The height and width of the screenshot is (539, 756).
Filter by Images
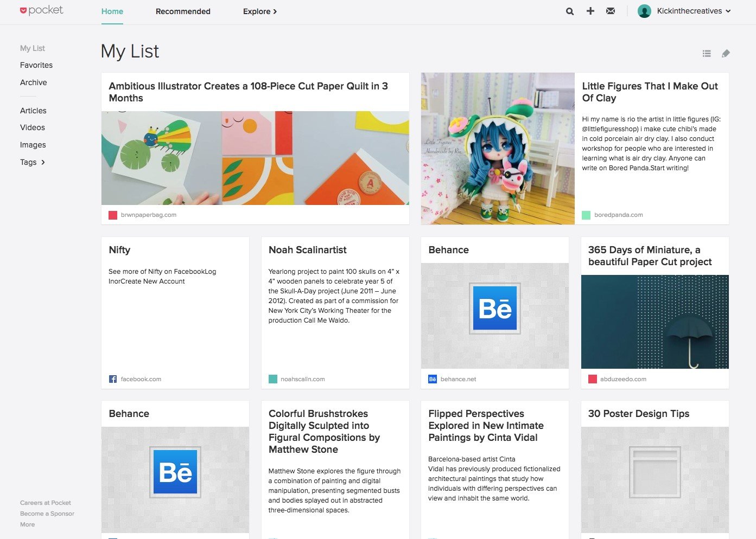pos(33,145)
